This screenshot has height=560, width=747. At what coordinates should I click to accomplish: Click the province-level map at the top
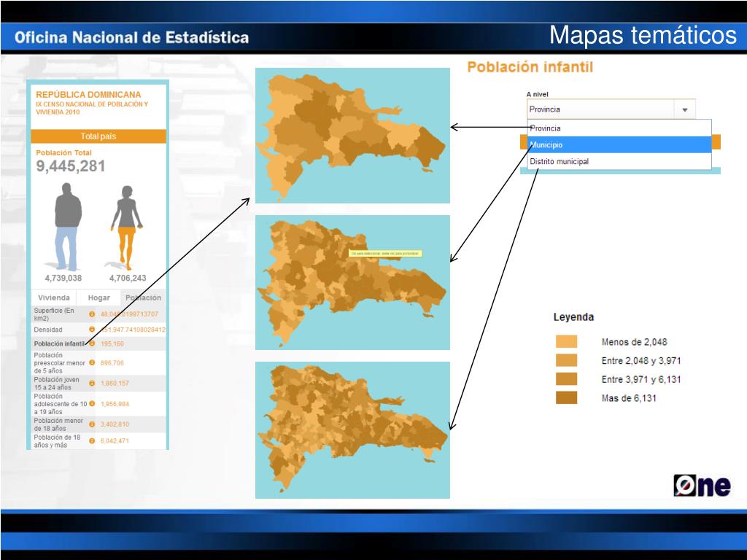click(352, 135)
